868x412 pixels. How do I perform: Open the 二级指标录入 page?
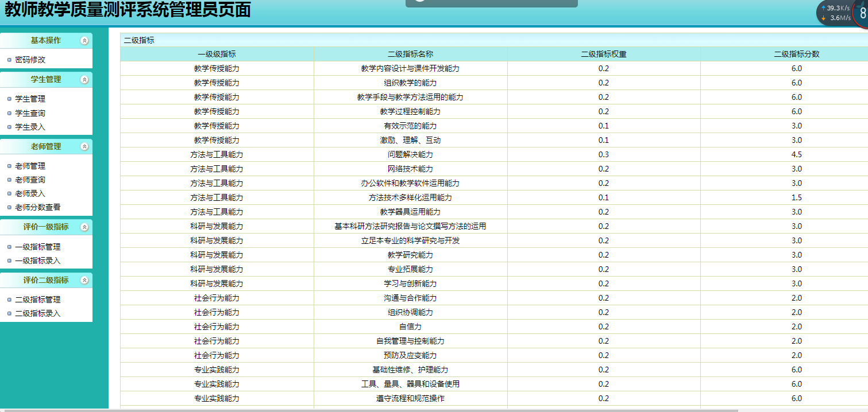tap(33, 313)
